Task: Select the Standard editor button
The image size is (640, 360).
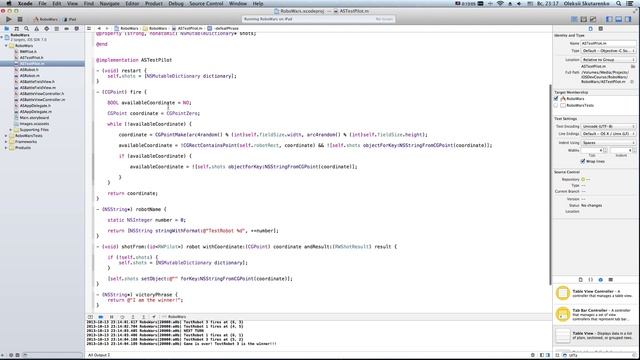Action: 574,19
